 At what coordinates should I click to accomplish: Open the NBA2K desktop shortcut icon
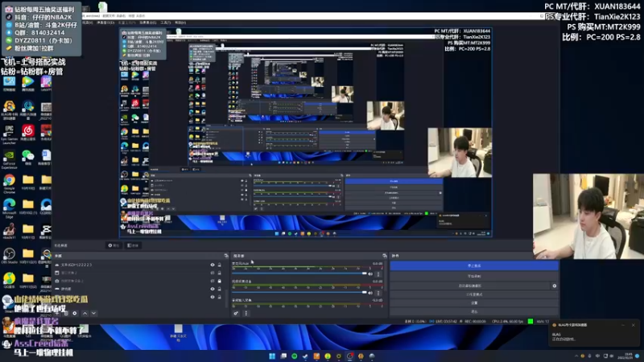pyautogui.click(x=9, y=232)
